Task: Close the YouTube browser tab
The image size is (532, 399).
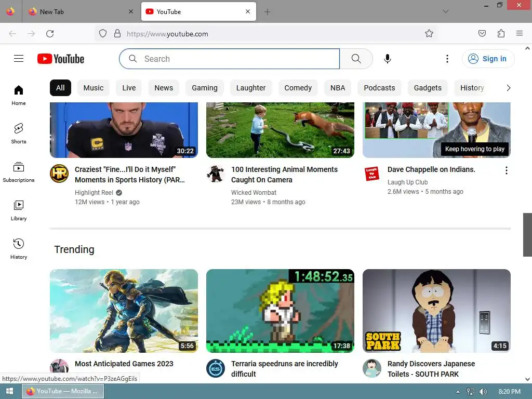Action: [248, 11]
